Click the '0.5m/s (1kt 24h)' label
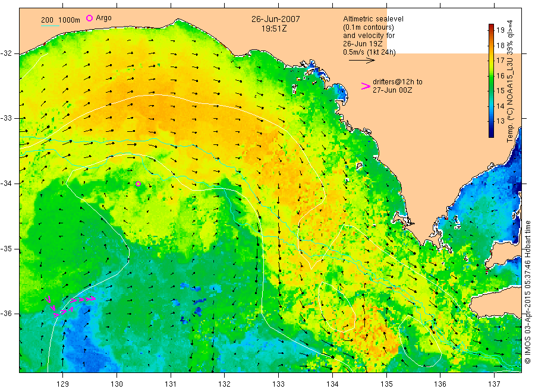 coord(370,52)
